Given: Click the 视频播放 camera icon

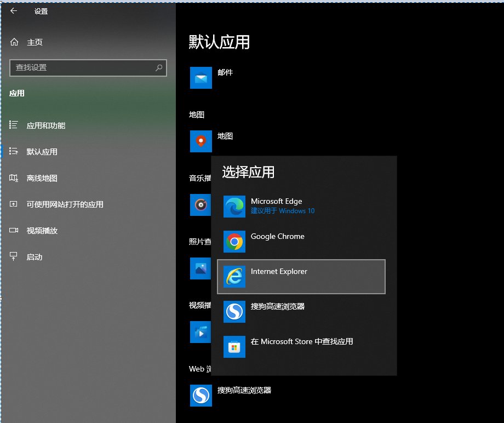Looking at the screenshot, I should 14,230.
